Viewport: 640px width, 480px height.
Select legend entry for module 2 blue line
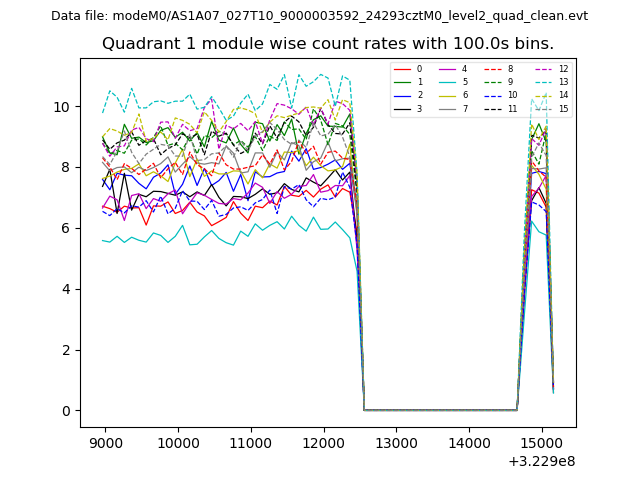pos(402,95)
